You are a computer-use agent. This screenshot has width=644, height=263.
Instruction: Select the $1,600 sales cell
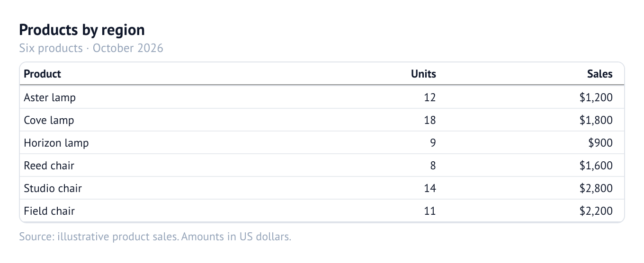click(596, 166)
